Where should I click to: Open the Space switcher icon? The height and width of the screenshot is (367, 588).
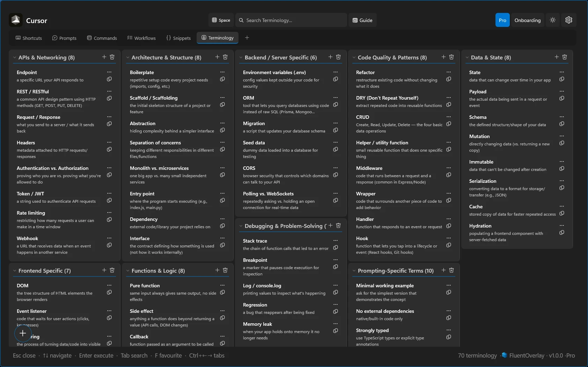tap(215, 20)
